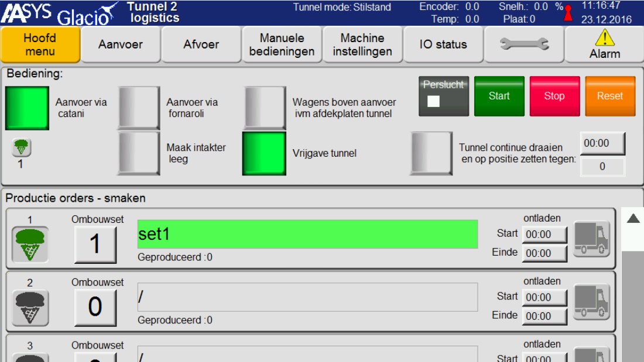Enable Maak intakter leeg
644x362 pixels.
click(139, 153)
